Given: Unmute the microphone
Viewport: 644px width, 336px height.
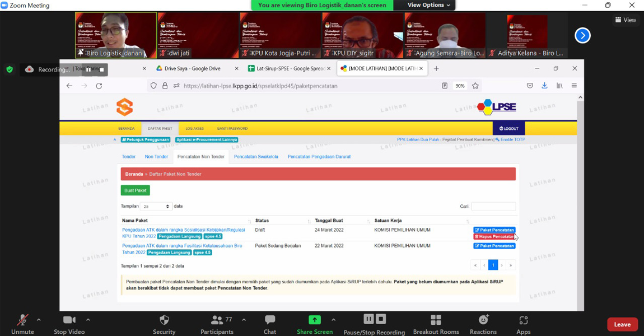Looking at the screenshot, I should (22, 320).
